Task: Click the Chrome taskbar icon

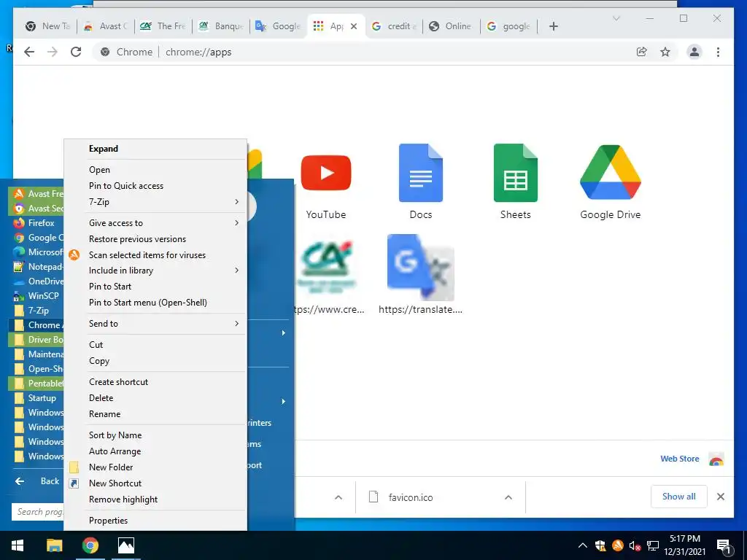Action: click(x=90, y=545)
